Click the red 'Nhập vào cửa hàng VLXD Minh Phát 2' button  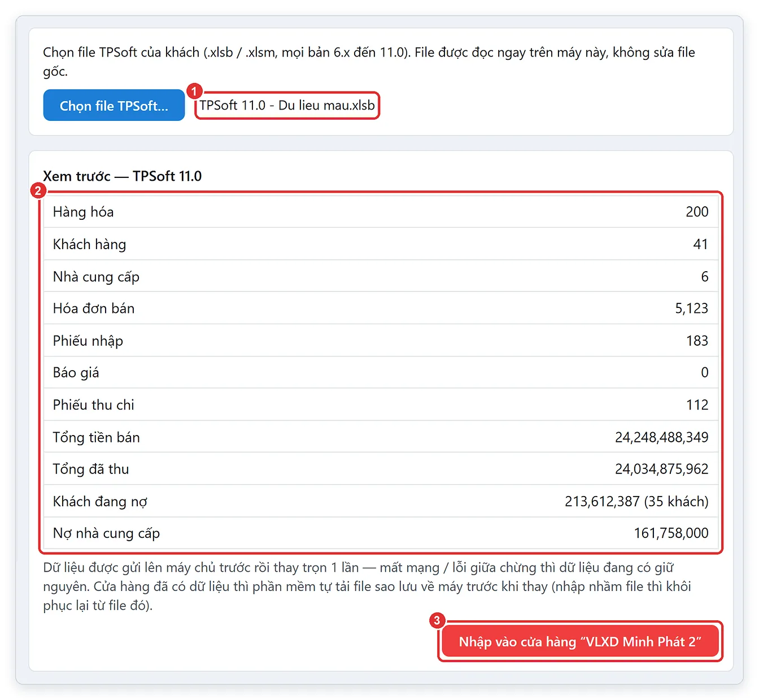pyautogui.click(x=580, y=642)
